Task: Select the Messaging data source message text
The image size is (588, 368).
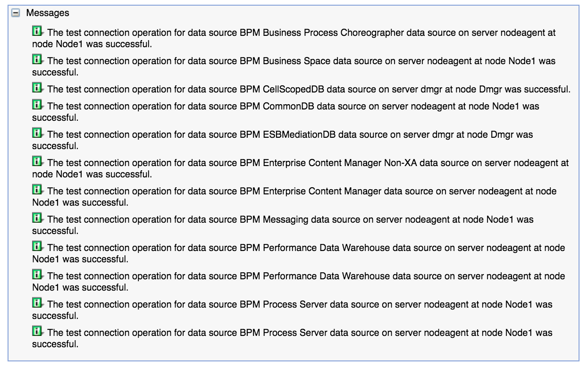Action: tap(283, 225)
